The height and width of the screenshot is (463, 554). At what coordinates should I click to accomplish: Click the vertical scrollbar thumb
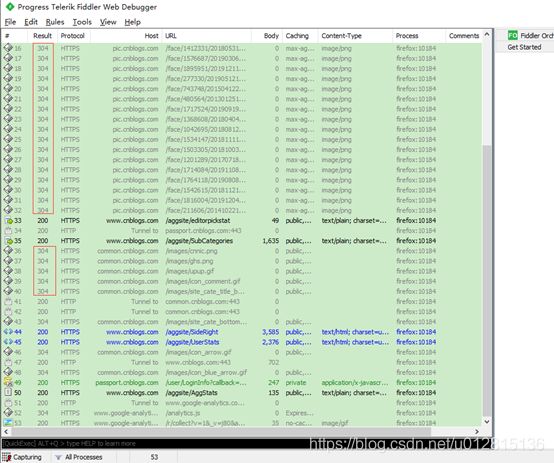487,281
